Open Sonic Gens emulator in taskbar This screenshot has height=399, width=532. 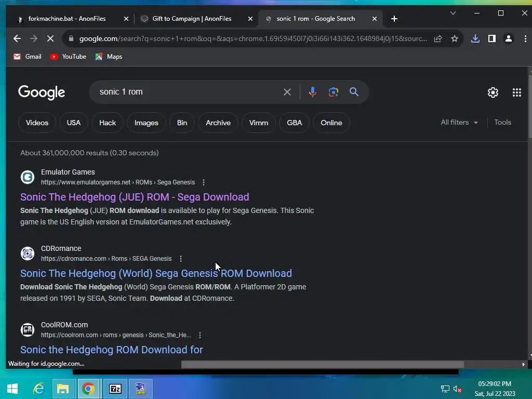[x=140, y=389]
